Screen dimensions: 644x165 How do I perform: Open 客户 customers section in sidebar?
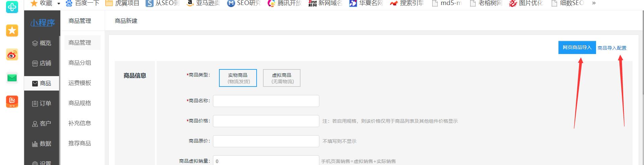pyautogui.click(x=42, y=124)
